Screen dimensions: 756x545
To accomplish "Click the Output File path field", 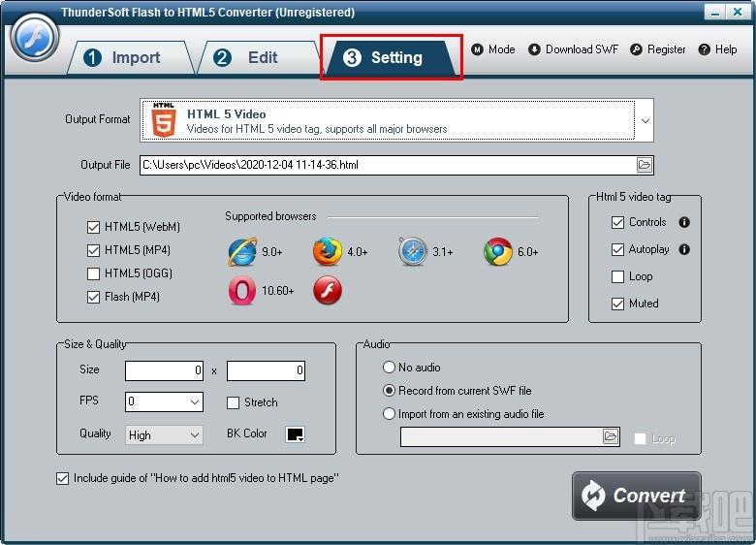I will point(388,165).
